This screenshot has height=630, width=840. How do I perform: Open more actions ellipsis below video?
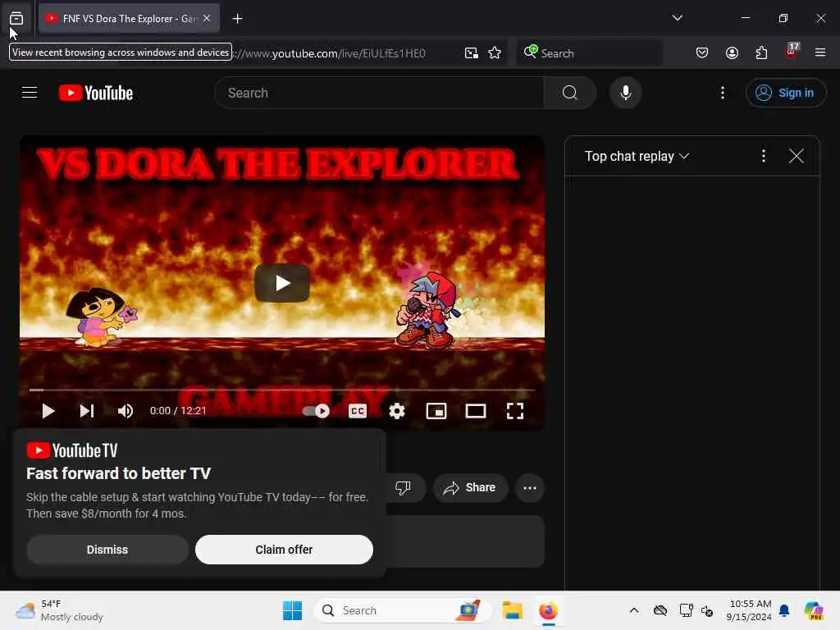529,487
